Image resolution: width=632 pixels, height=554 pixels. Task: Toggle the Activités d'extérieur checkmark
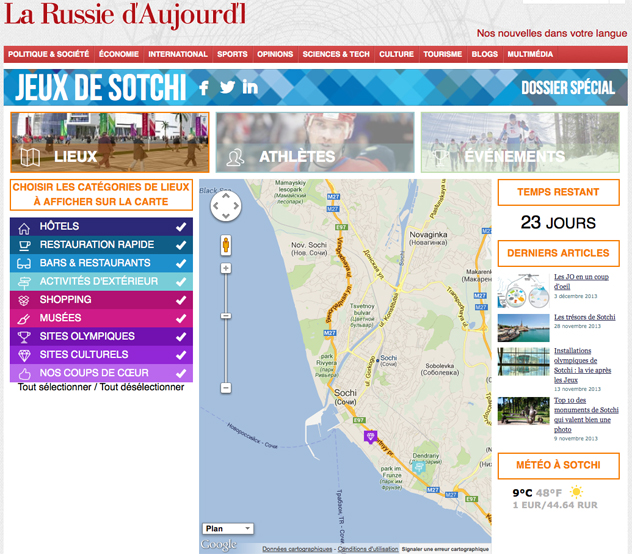coord(181,282)
